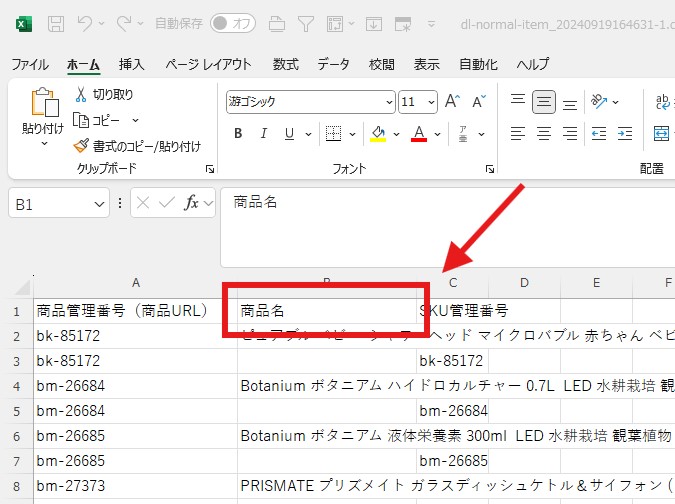Click the Name Box showing B1
The width and height of the screenshot is (675, 504).
(x=59, y=203)
